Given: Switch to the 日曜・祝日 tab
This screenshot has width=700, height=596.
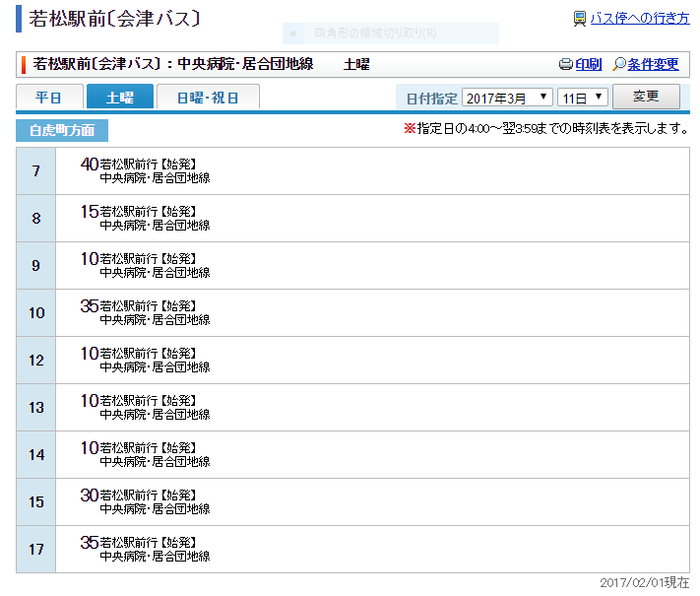Looking at the screenshot, I should click(208, 97).
